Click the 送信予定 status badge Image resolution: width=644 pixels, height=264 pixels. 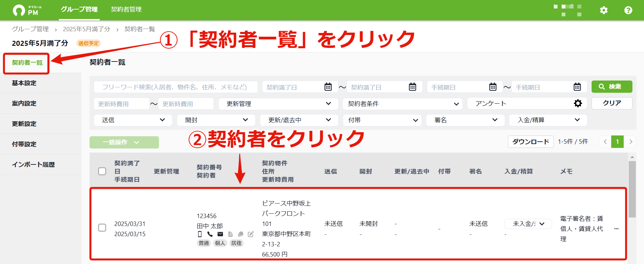88,43
